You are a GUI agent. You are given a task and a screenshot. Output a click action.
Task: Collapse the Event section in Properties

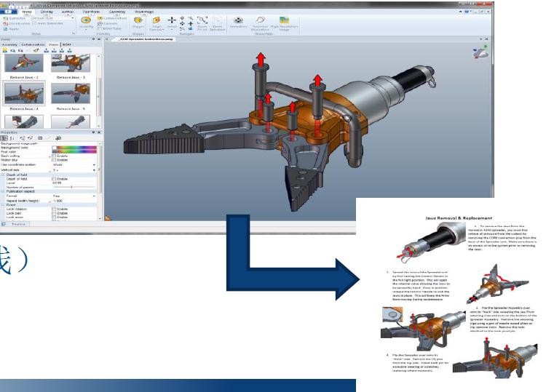coord(3,204)
